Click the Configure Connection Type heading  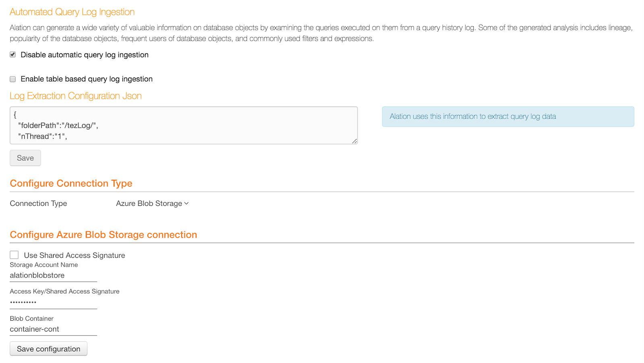coord(71,183)
